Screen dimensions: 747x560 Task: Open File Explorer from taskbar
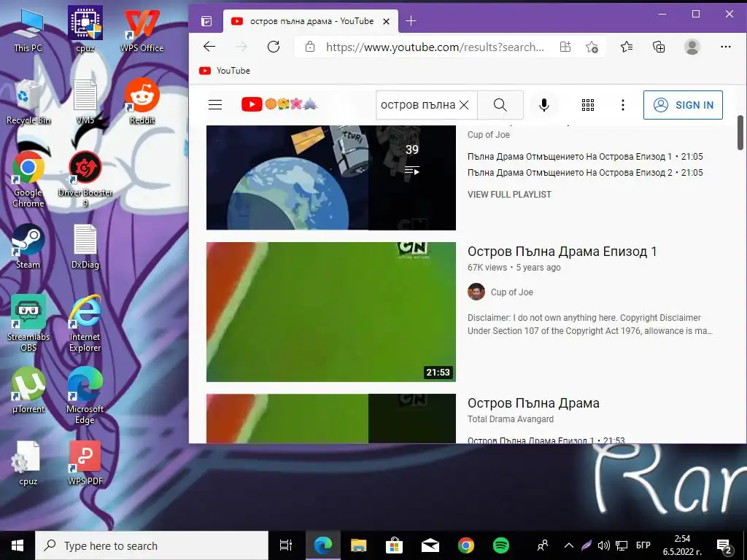tap(358, 545)
